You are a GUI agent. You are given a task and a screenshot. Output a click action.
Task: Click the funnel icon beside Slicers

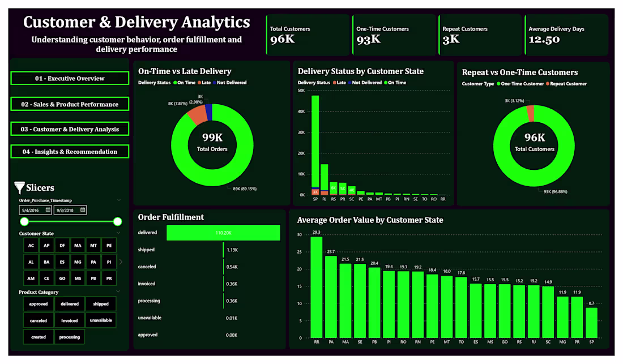coord(19,187)
